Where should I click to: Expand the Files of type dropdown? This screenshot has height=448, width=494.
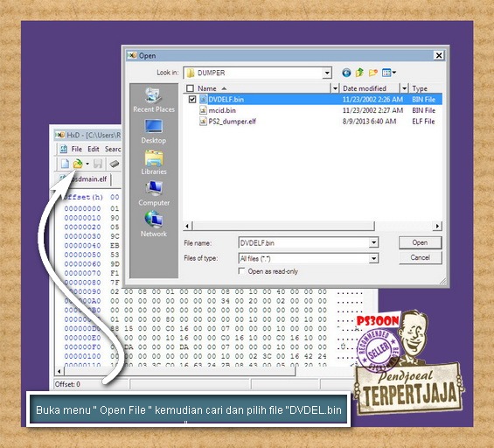tap(373, 258)
